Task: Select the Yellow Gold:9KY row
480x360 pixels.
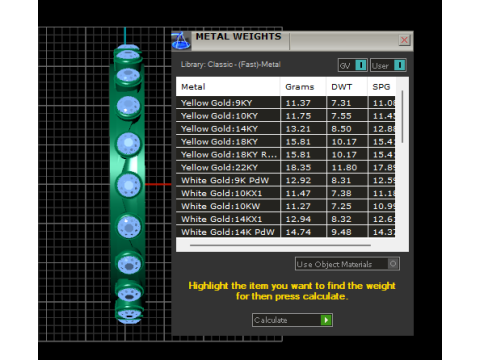Action: coord(286,103)
